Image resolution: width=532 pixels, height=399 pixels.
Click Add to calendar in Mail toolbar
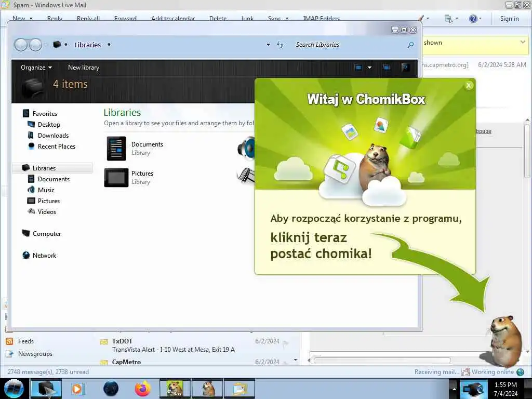[173, 18]
